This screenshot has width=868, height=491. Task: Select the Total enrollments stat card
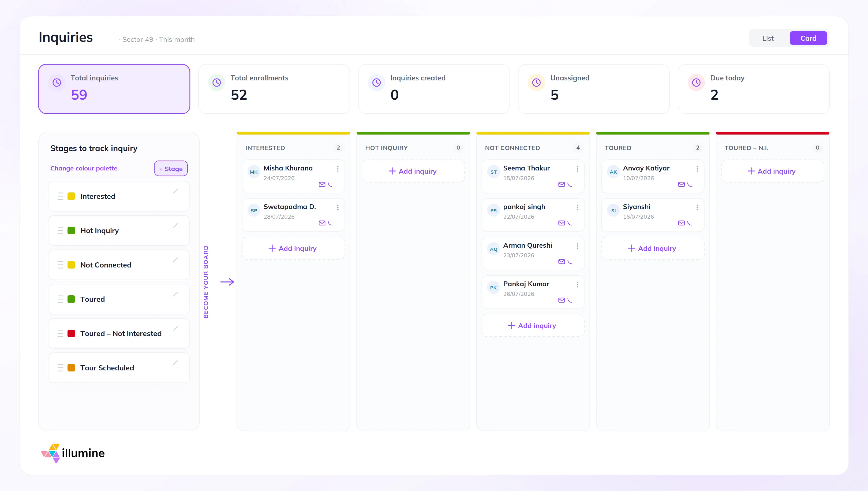[x=274, y=89]
